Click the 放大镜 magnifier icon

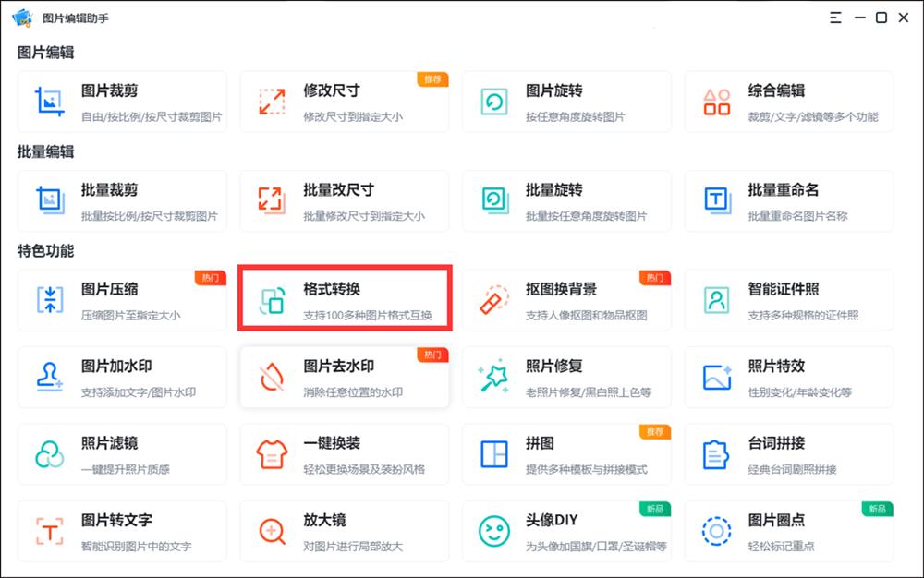pyautogui.click(x=272, y=531)
